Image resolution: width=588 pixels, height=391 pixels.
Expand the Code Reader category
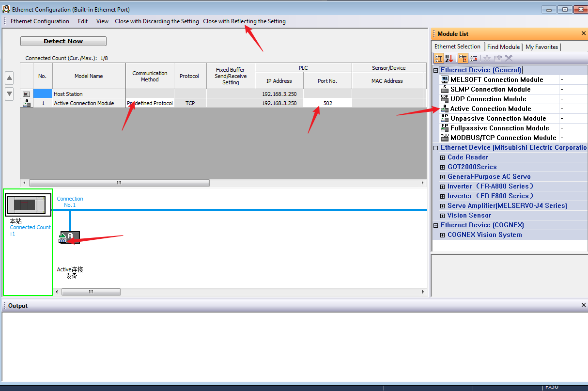click(442, 157)
